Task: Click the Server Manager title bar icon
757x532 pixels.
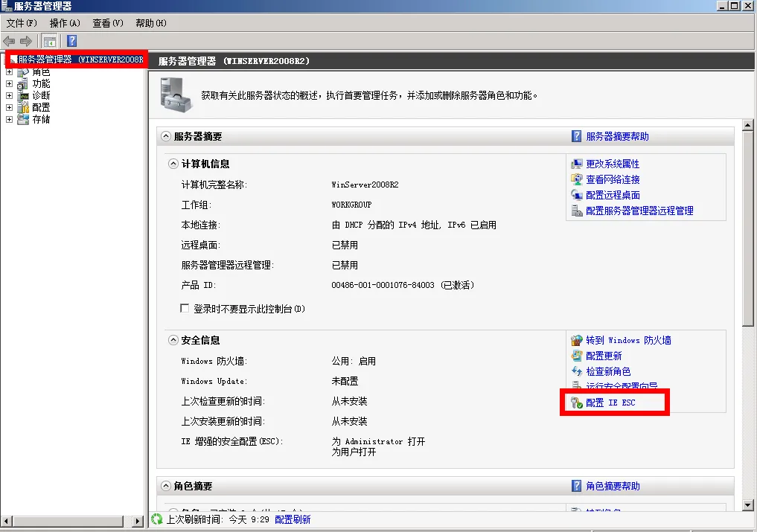Action: [7, 6]
